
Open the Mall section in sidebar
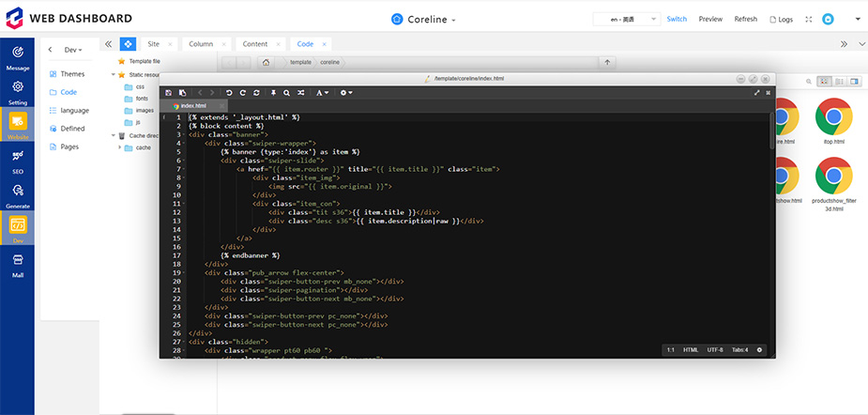coord(18,265)
